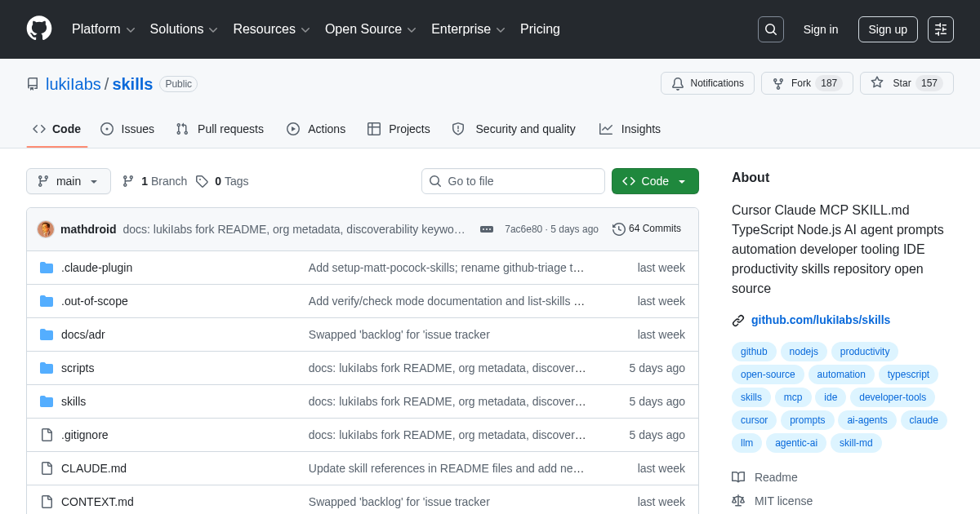Click the MIT license scale icon
The width and height of the screenshot is (980, 514).
point(738,501)
